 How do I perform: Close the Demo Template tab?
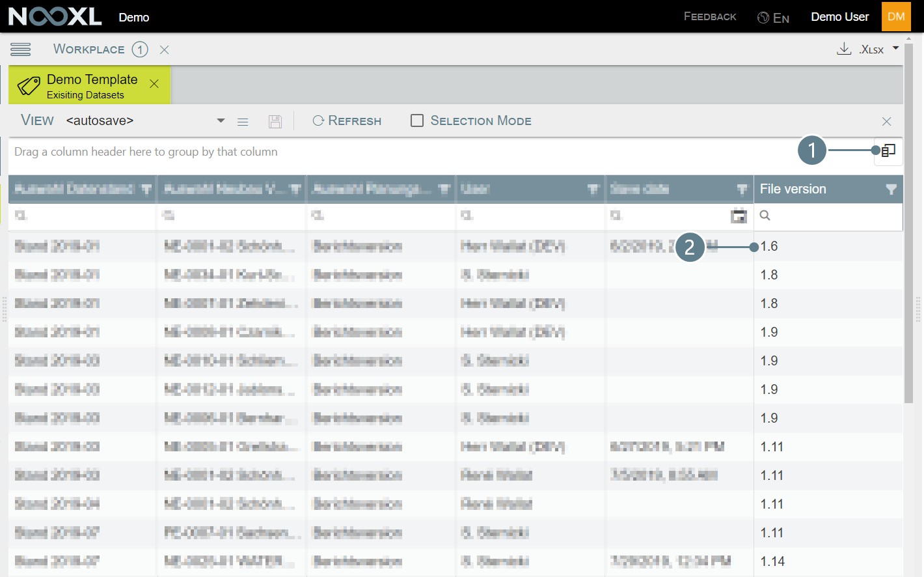154,83
